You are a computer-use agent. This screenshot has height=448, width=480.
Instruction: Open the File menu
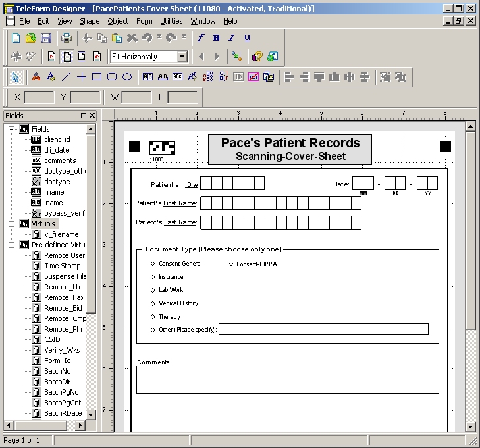tap(24, 21)
